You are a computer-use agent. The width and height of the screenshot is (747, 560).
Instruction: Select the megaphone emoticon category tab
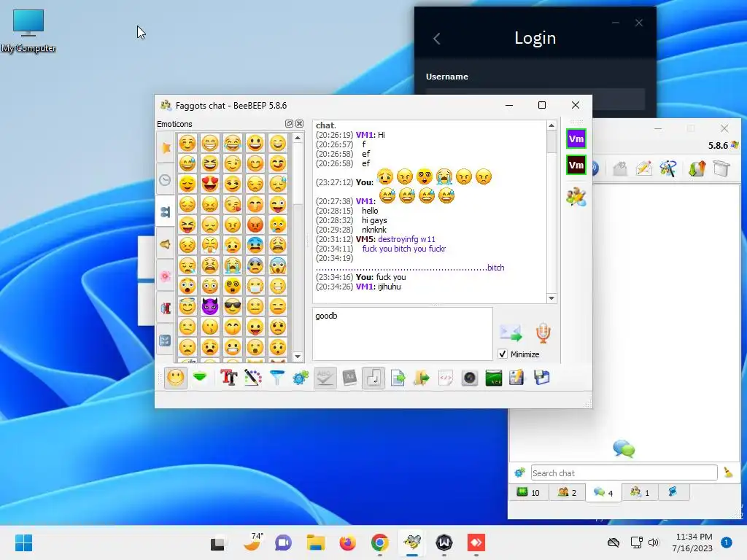pos(166,244)
